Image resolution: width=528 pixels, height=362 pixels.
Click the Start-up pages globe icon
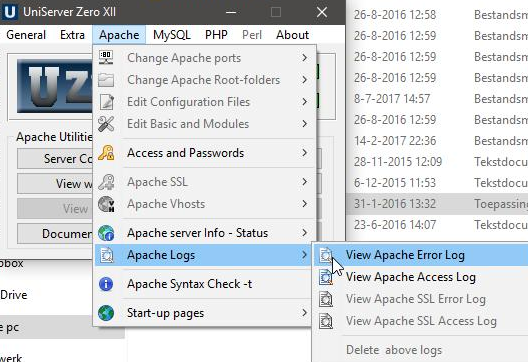106,313
